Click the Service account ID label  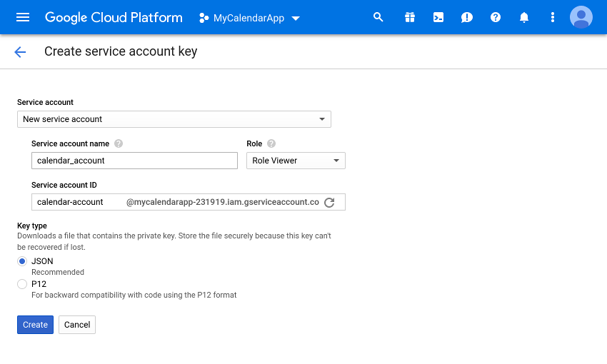click(64, 185)
